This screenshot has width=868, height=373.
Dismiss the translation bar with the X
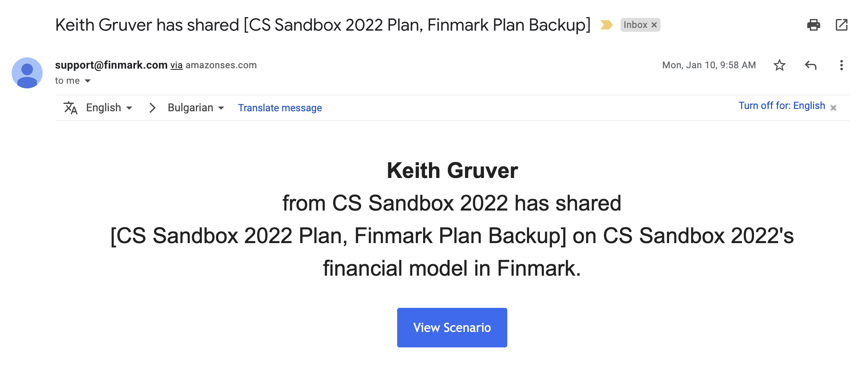(833, 108)
